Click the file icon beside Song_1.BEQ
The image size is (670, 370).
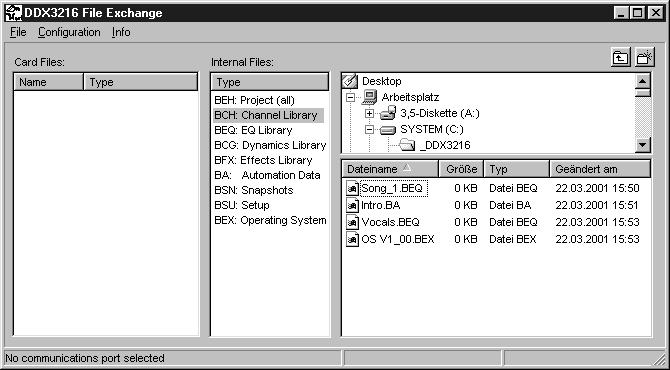pos(352,188)
